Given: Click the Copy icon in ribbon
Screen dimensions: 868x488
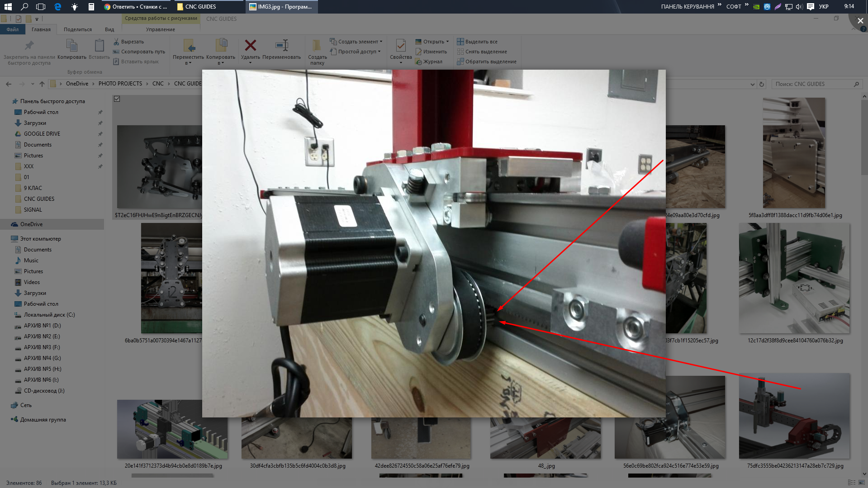Looking at the screenshot, I should [72, 46].
